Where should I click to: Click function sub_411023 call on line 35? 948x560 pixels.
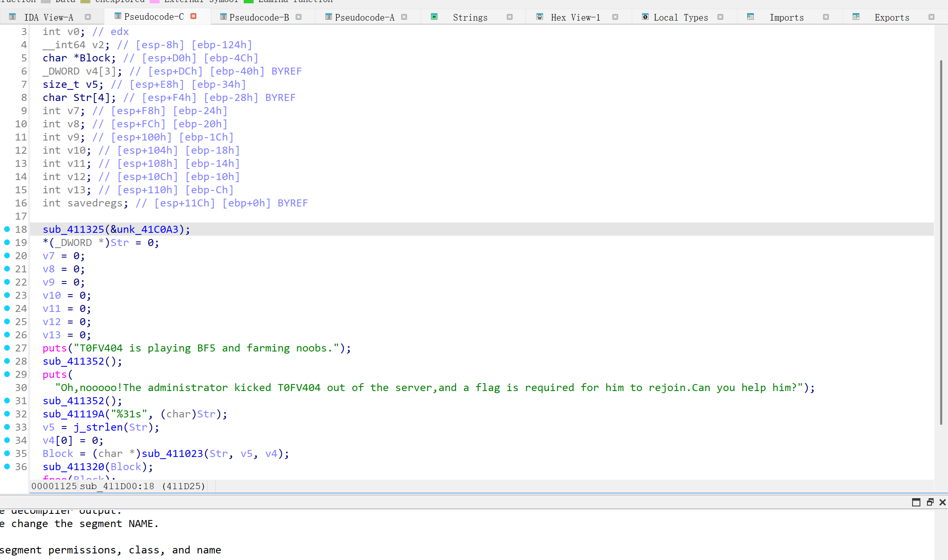coord(172,454)
